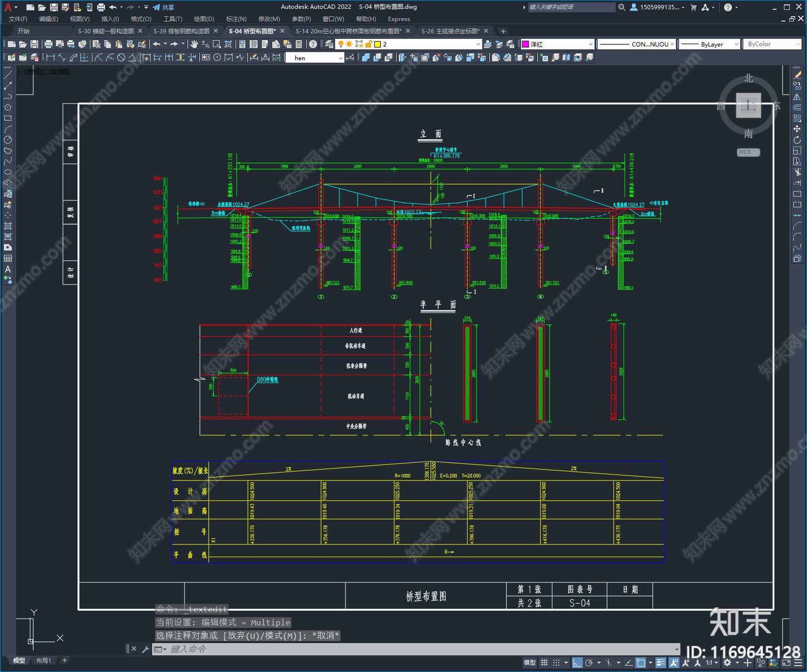The height and width of the screenshot is (672, 807).
Task: Select the Rotate tool in right toolbar
Action: tap(797, 140)
